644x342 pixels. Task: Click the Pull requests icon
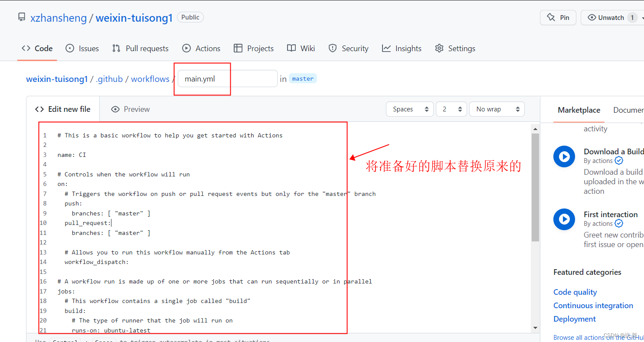116,48
